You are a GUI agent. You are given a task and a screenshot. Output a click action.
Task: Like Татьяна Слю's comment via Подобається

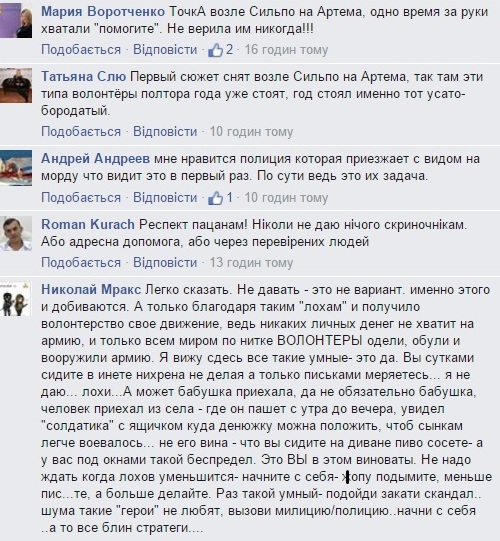click(x=81, y=132)
